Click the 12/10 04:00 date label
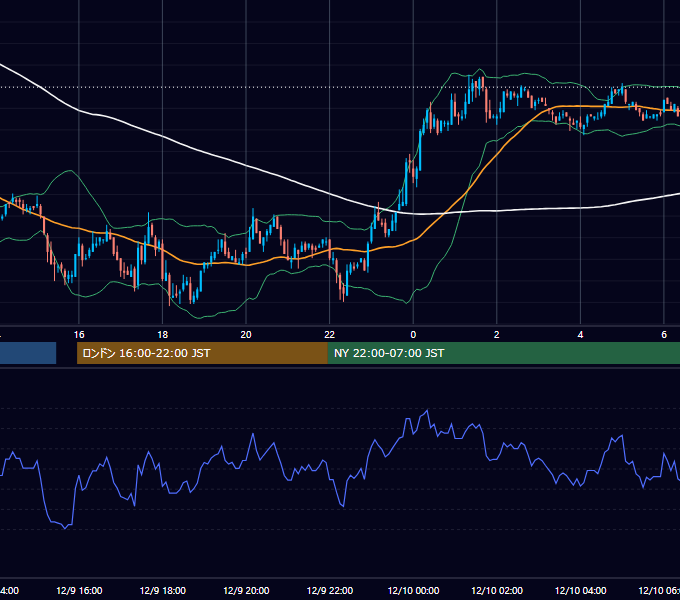 point(581,590)
